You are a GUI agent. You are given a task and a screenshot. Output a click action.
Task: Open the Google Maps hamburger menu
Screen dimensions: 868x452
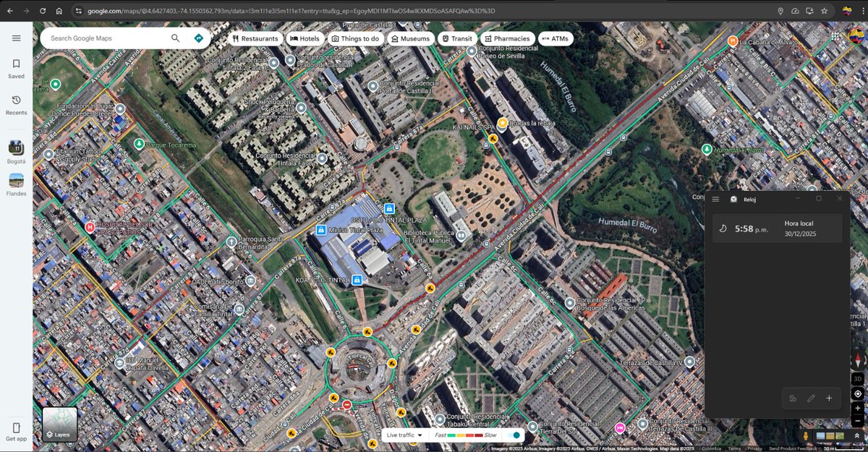pyautogui.click(x=16, y=38)
